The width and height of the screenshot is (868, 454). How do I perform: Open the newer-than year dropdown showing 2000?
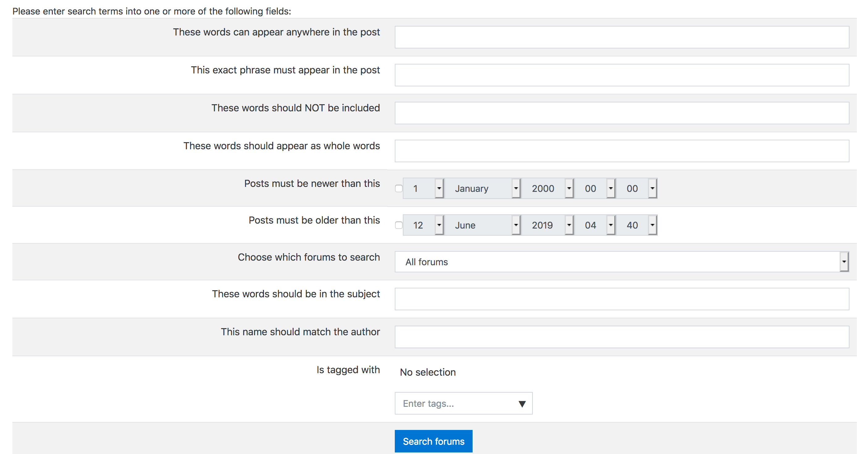(548, 188)
